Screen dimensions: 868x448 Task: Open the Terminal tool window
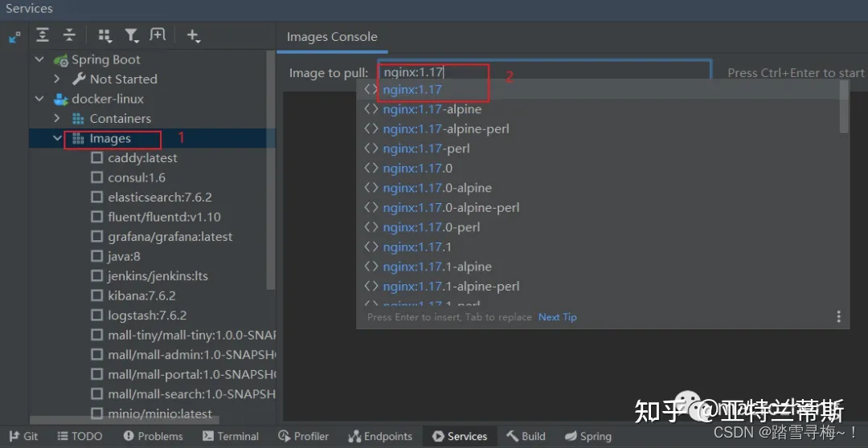(231, 436)
